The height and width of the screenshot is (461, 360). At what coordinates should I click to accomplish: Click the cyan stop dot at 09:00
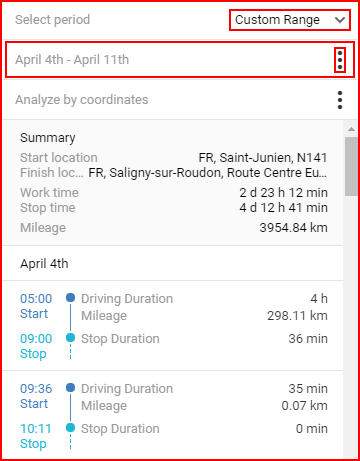[70, 338]
